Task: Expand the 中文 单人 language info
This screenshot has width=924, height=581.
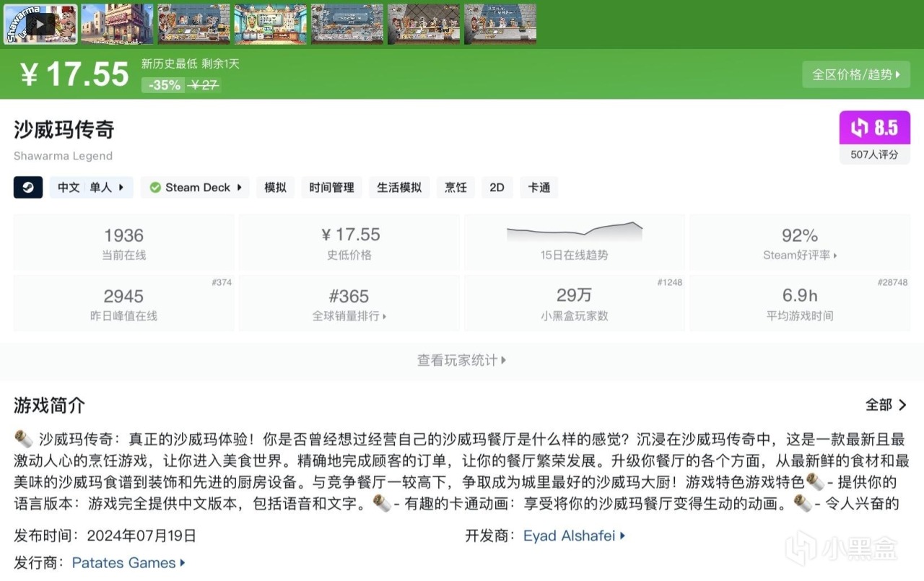Action: click(92, 188)
